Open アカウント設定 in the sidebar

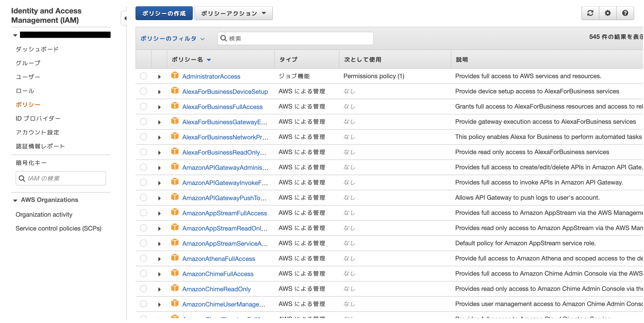tap(38, 132)
